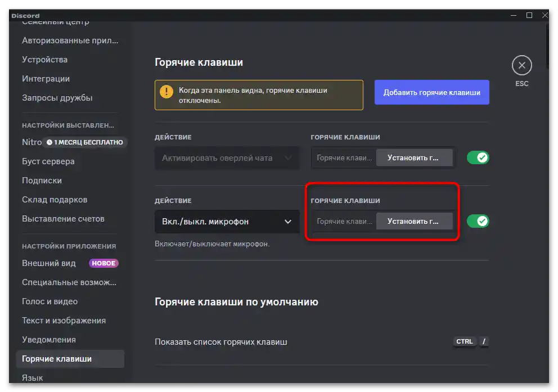Turn off the chat overlay hotkey toggle

pyautogui.click(x=478, y=157)
